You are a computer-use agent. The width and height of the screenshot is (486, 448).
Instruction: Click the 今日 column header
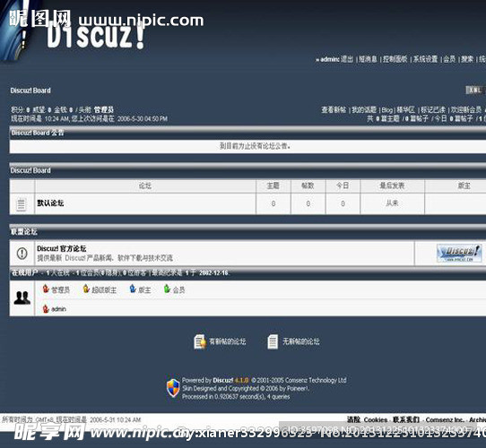pos(343,185)
